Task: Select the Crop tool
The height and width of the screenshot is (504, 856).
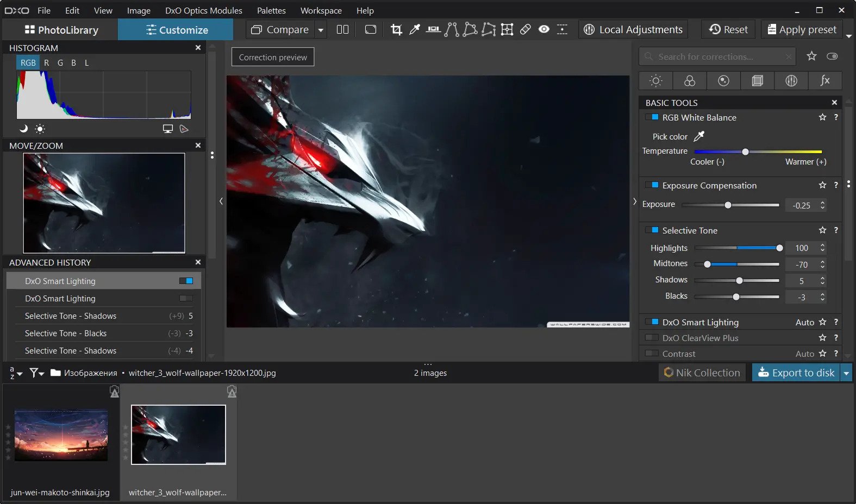Action: [x=396, y=29]
